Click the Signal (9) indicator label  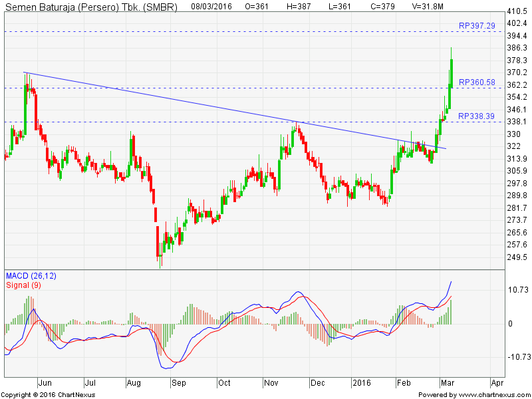(23, 285)
